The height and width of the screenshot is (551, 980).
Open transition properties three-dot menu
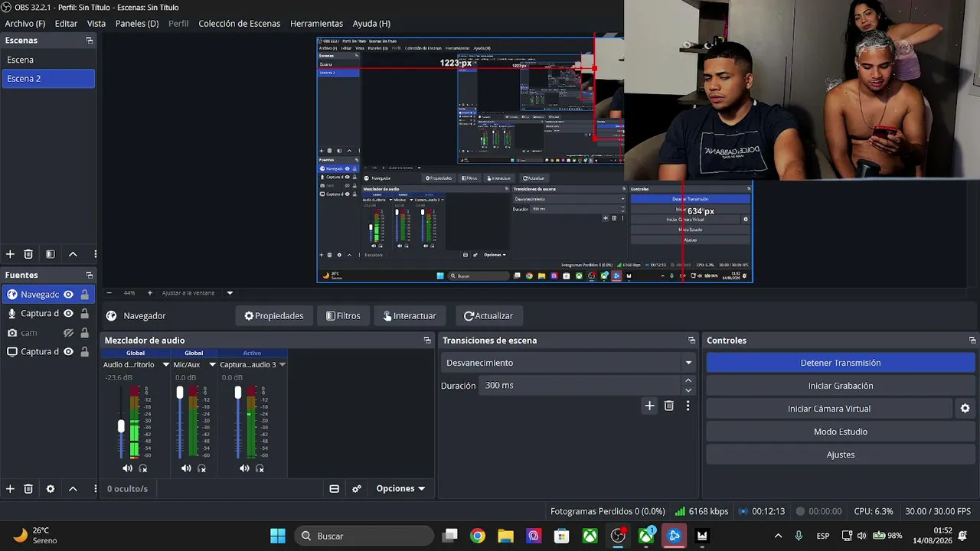point(688,406)
